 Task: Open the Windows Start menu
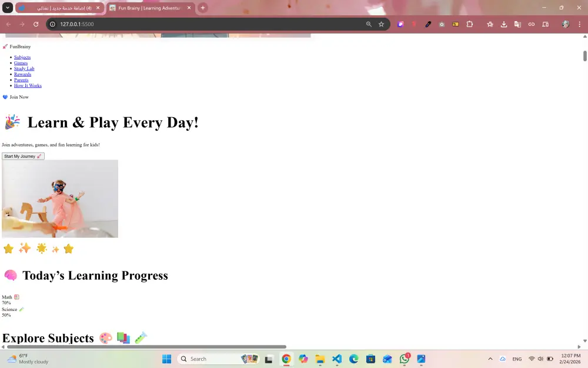(x=166, y=359)
